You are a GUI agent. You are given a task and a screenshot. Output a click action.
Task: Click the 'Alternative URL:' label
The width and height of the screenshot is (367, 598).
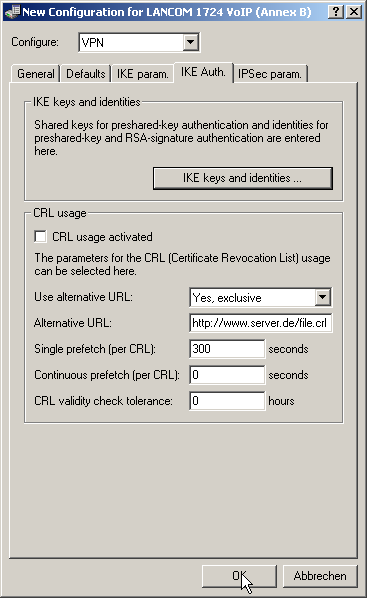[72, 323]
